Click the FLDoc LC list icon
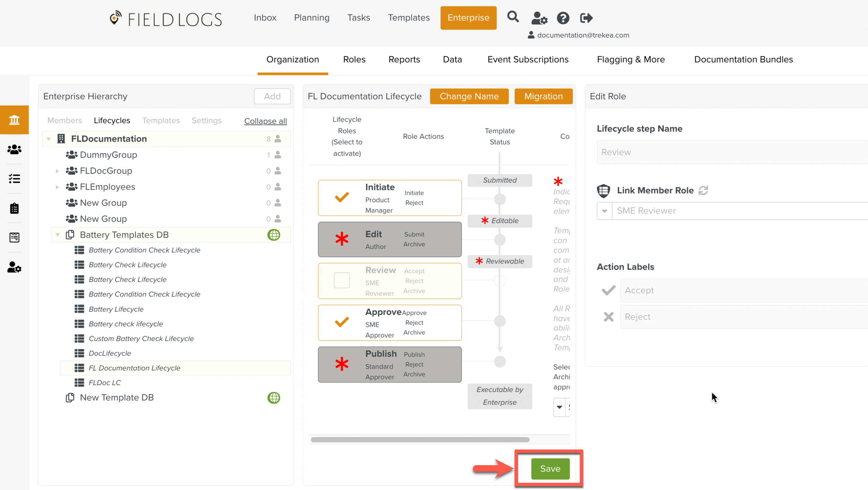The height and width of the screenshot is (490, 868). click(80, 383)
